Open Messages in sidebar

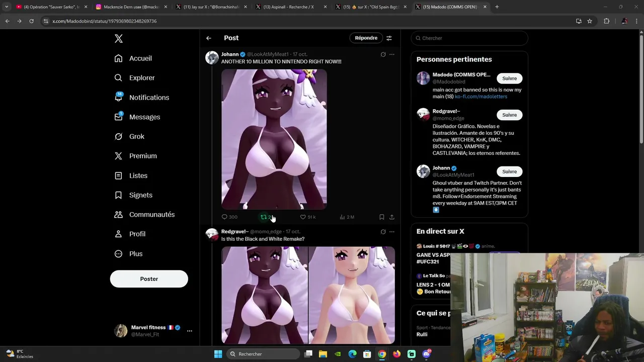click(x=137, y=117)
